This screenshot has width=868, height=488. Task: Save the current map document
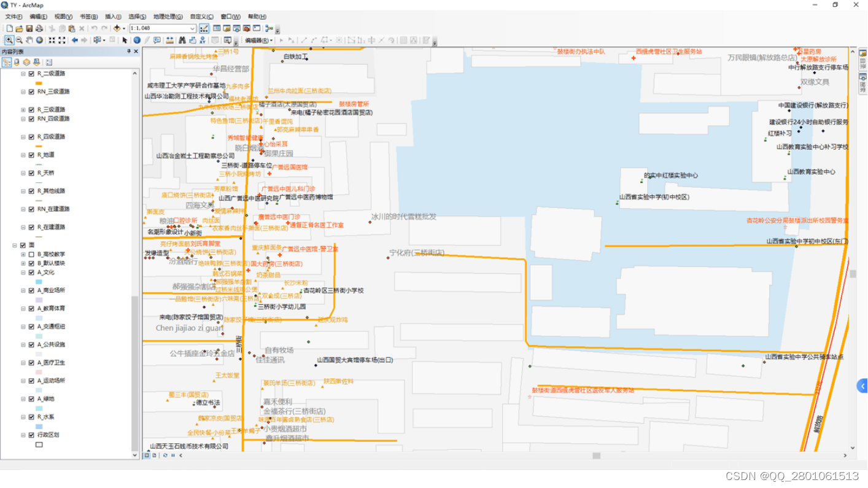click(29, 28)
